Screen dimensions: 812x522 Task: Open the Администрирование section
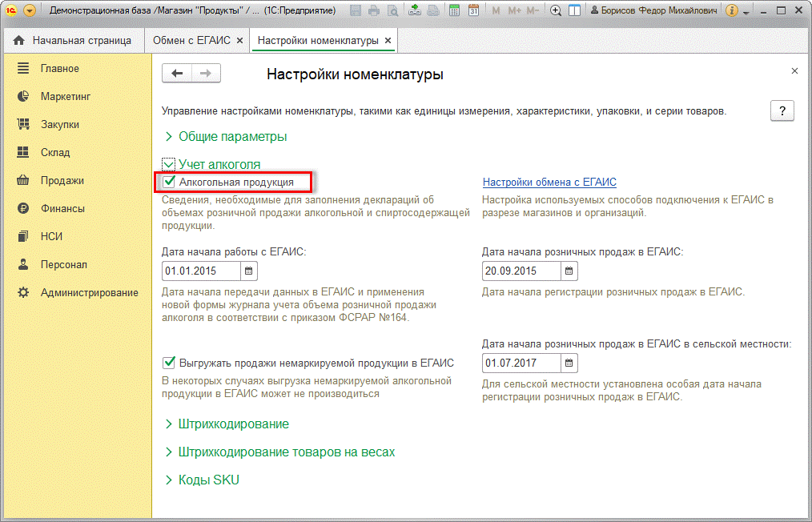90,292
